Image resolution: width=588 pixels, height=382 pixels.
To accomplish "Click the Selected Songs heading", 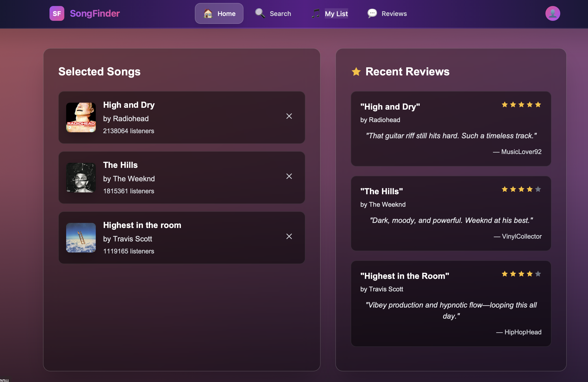I will point(99,72).
